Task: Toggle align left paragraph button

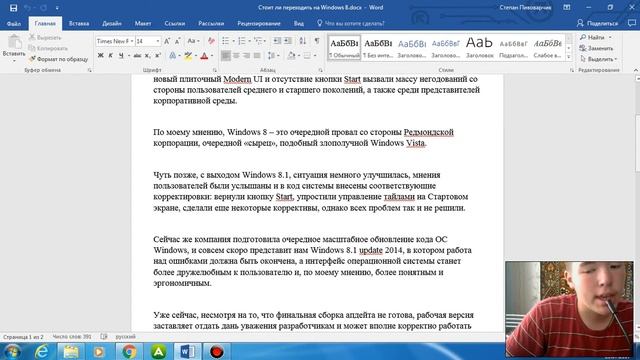Action: click(x=226, y=56)
